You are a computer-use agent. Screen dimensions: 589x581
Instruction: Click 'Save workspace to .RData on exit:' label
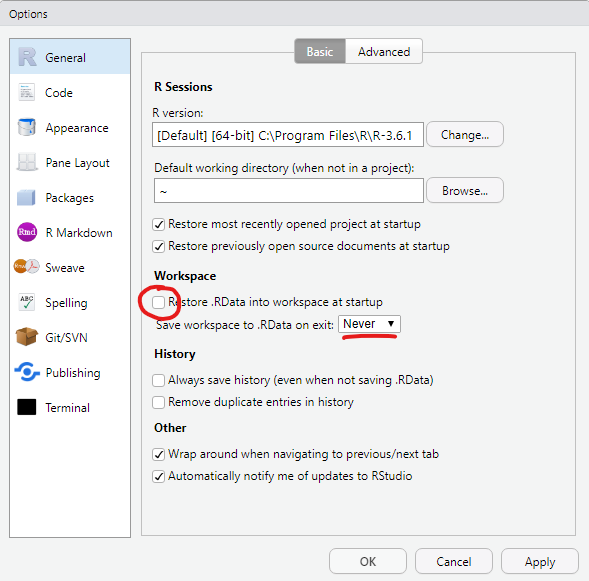[x=245, y=325]
